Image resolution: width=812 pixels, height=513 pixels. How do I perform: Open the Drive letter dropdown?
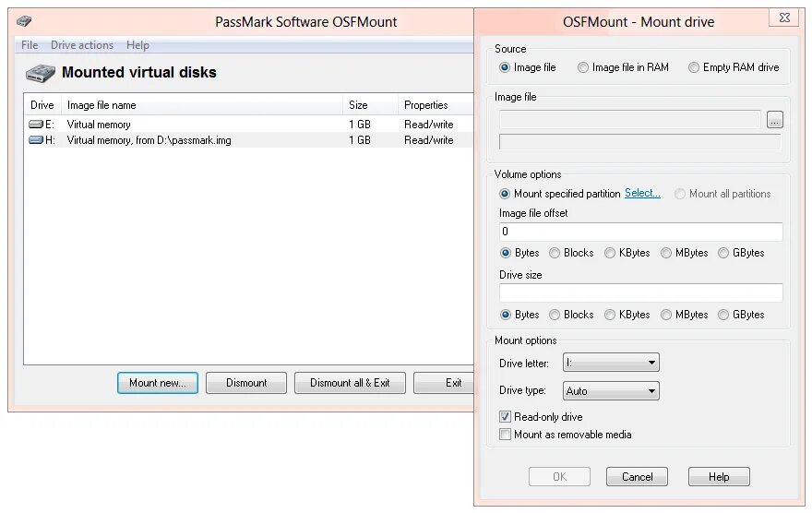(611, 363)
